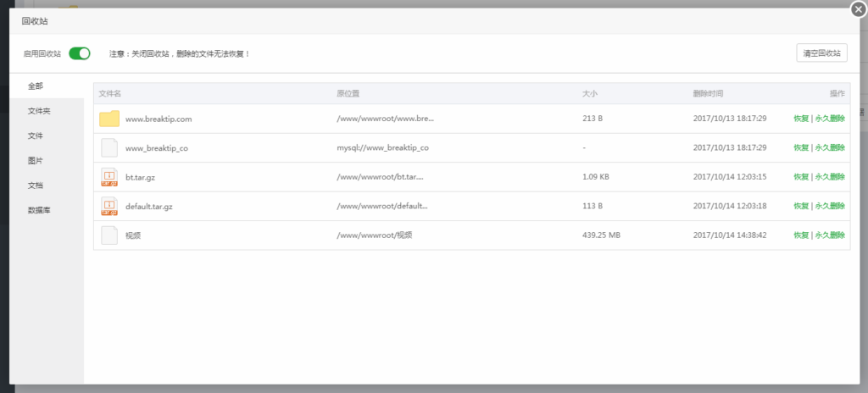The image size is (868, 393).
Task: Click the file icon for www_breaktip_co
Action: (x=109, y=148)
